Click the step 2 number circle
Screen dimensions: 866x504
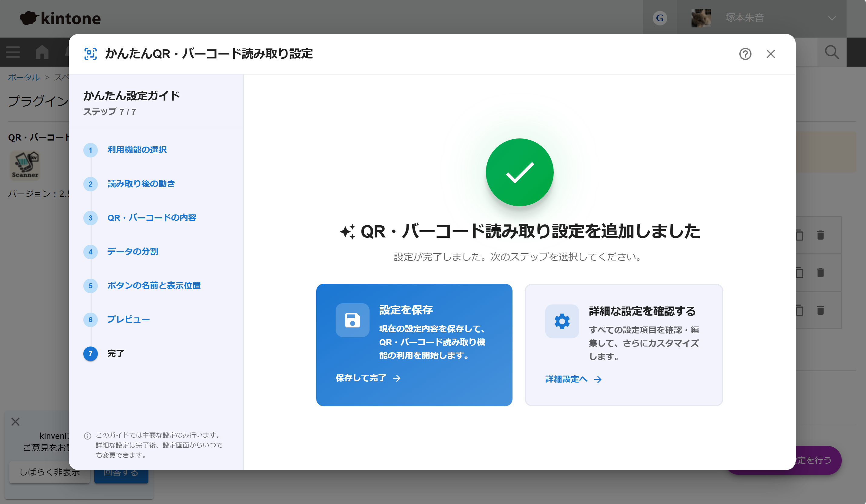coord(90,184)
